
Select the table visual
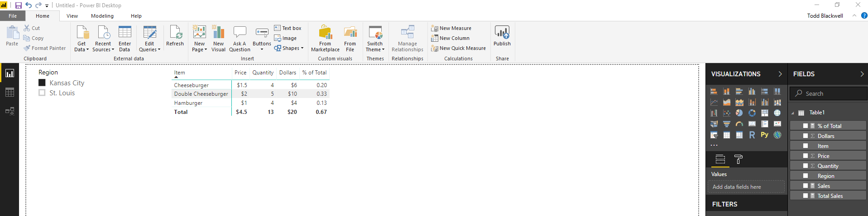pos(727,135)
